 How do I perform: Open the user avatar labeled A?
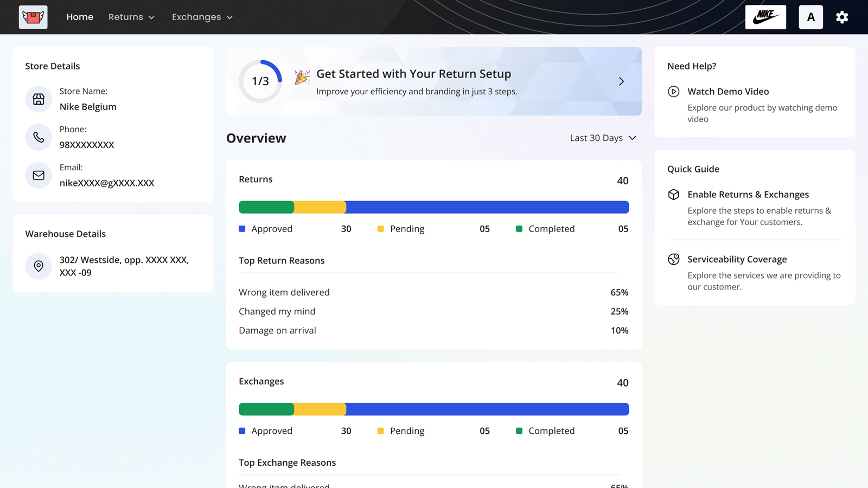click(810, 17)
